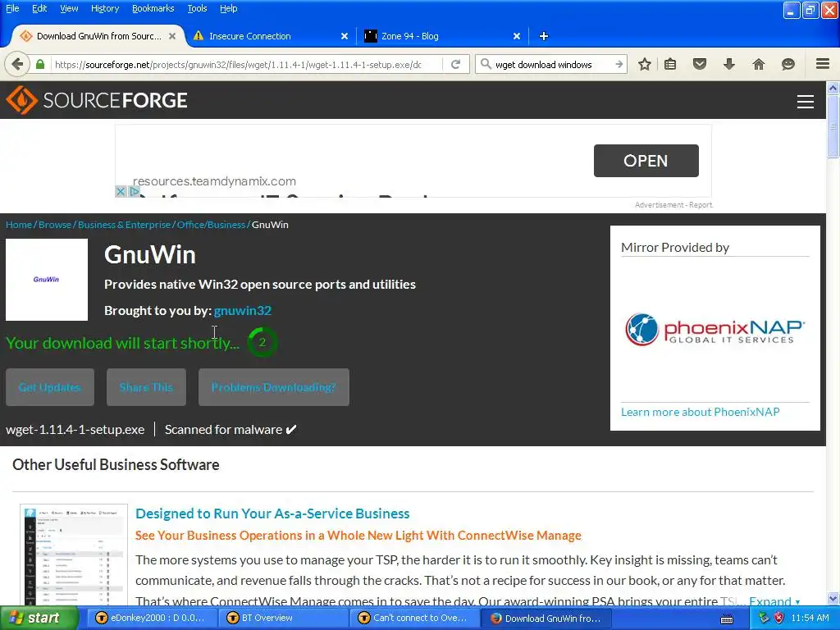This screenshot has height=630, width=840.
Task: Click the Share This button
Action: [x=146, y=387]
